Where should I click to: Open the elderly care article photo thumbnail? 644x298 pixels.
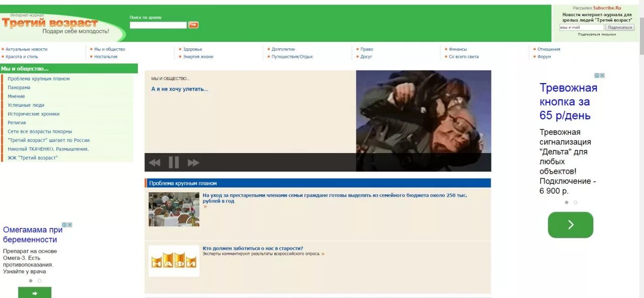point(174,209)
